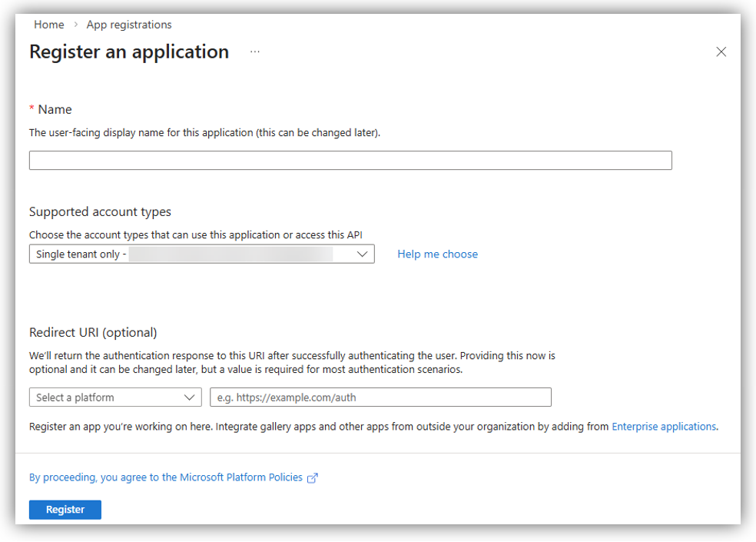Close the Register an application pane
Screen dimensions: 756x542
click(x=721, y=52)
